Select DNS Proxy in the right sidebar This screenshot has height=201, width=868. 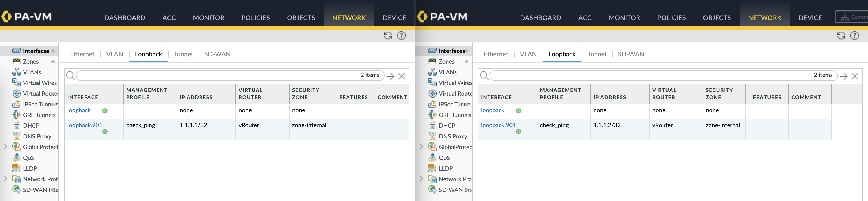click(x=452, y=136)
